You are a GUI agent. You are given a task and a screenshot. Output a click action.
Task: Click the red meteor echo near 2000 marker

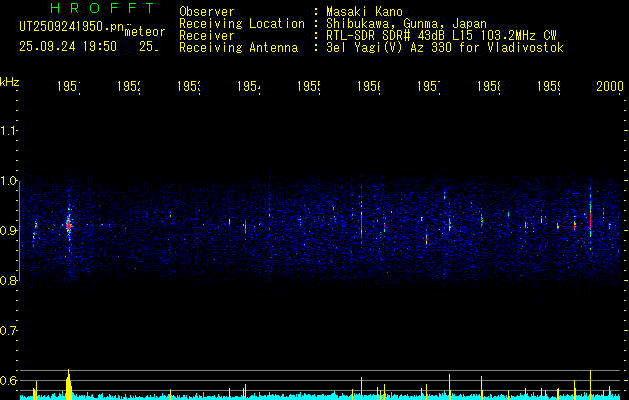[x=591, y=220]
